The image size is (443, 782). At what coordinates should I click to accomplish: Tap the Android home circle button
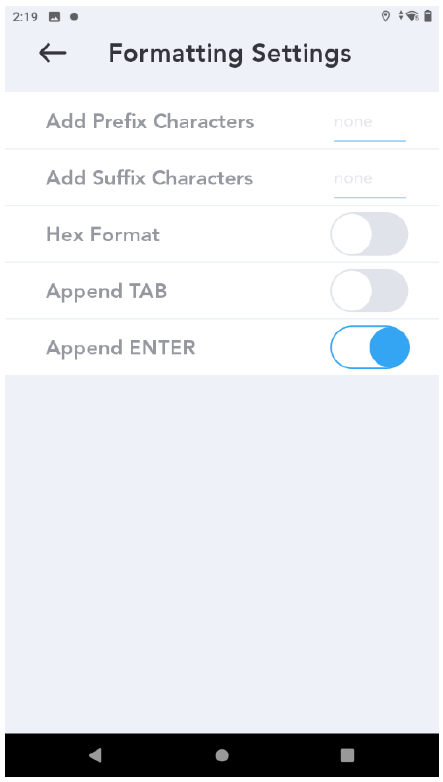[222, 755]
